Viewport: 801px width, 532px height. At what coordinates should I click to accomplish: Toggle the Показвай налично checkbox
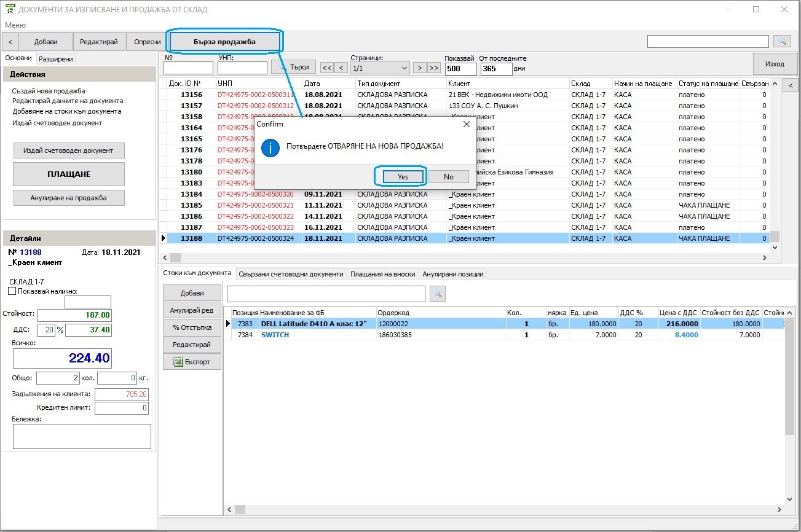(12, 291)
